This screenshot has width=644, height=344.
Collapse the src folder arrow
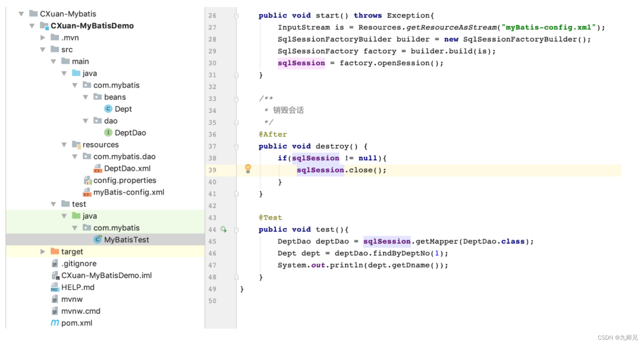[x=43, y=50]
